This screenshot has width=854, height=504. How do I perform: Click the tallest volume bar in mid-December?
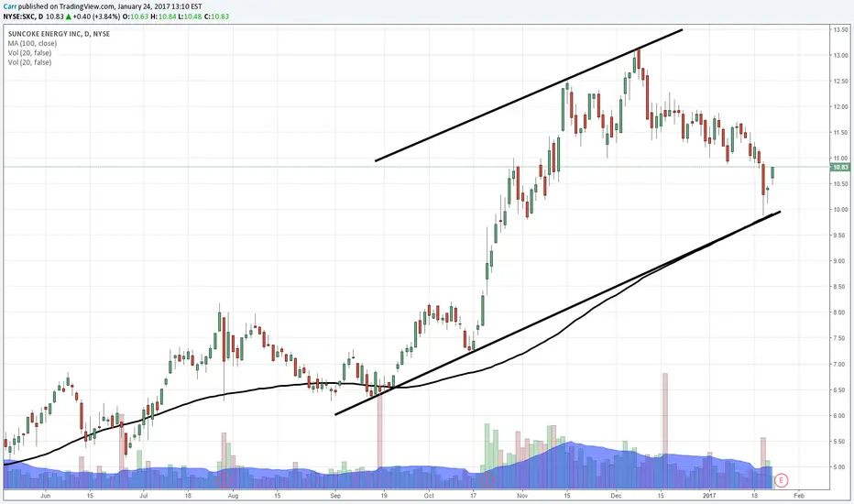pyautogui.click(x=665, y=431)
